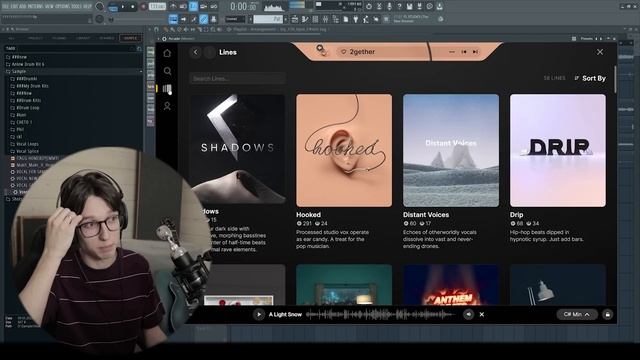Viewport: 640px width, 360px height.
Task: Skip to previous kit in Arcade header
Action: [x=464, y=52]
